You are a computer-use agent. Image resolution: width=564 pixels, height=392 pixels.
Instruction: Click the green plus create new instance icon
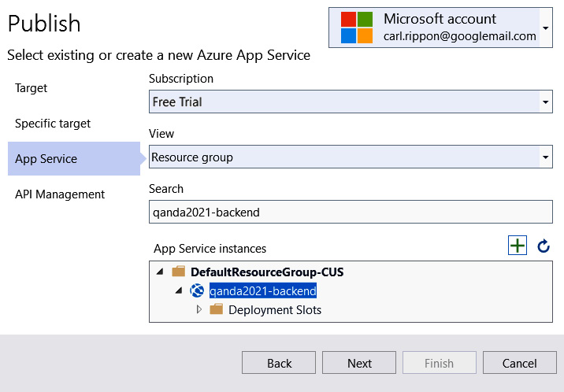(518, 246)
